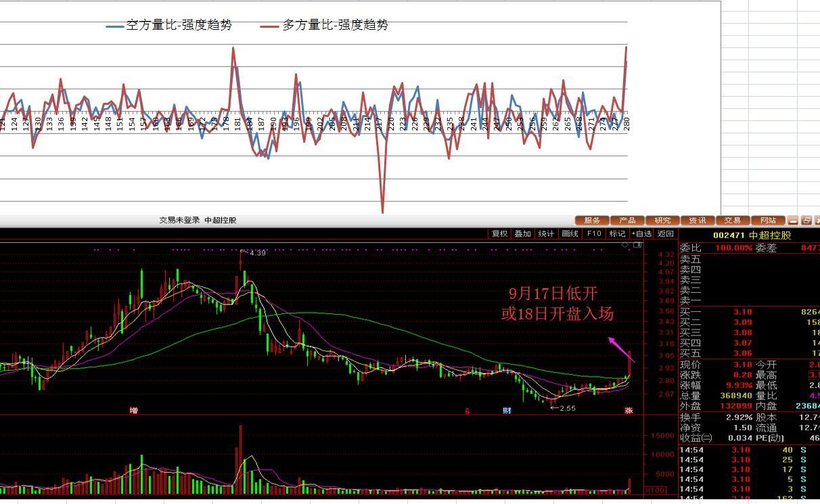Click the 交易未登录 中超控股 title text
Viewport: 820px width, 504px height.
[198, 221]
